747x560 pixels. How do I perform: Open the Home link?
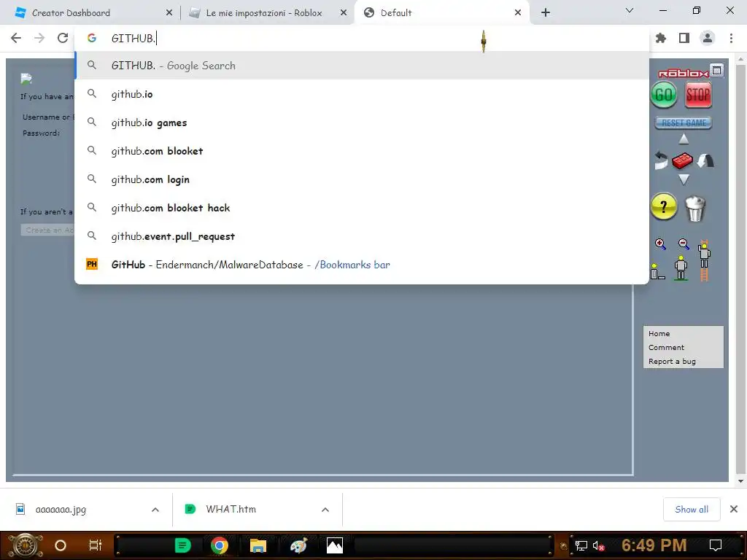659,334
